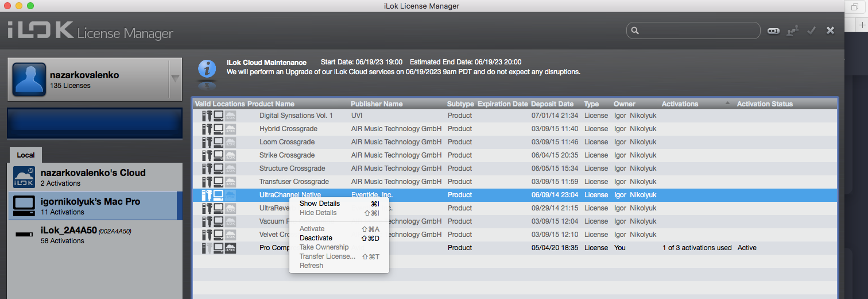
Task: Click the redeem activation code icon
Action: point(773,30)
